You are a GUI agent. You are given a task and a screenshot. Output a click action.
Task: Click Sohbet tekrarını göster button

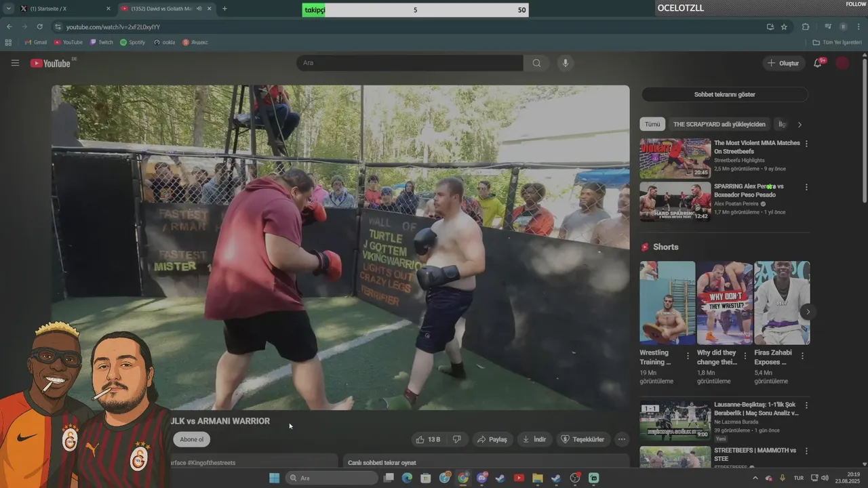pos(724,95)
